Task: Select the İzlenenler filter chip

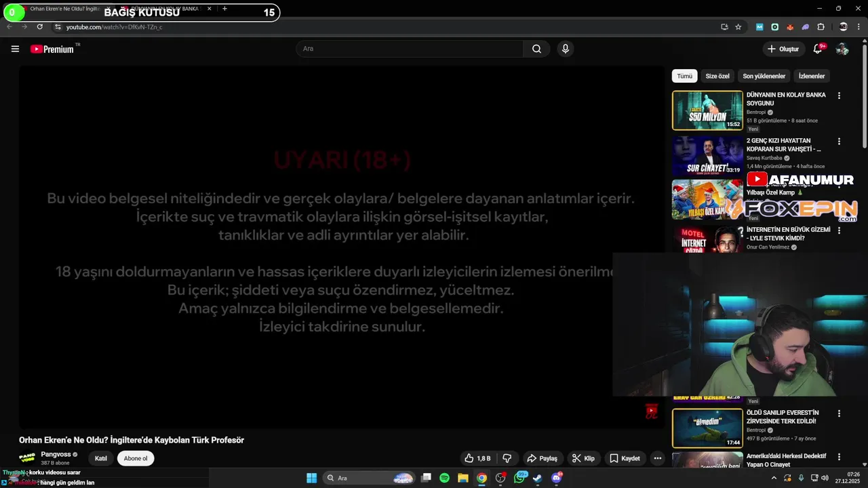Action: (812, 76)
